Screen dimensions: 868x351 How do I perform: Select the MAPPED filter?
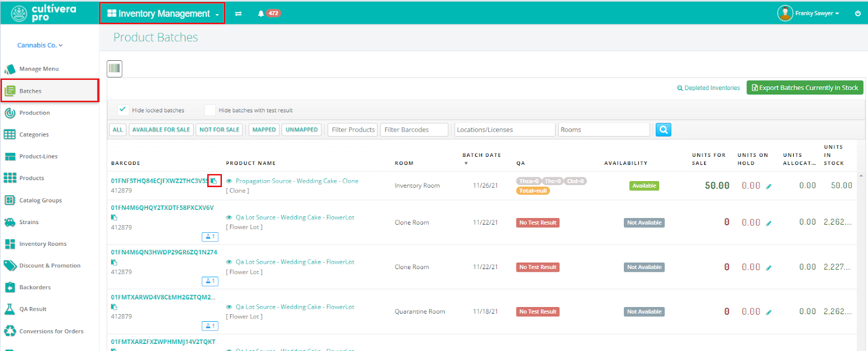(264, 130)
